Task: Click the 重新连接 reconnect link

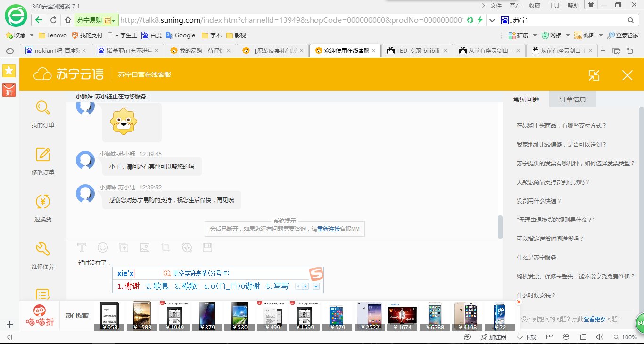Action: (329, 229)
